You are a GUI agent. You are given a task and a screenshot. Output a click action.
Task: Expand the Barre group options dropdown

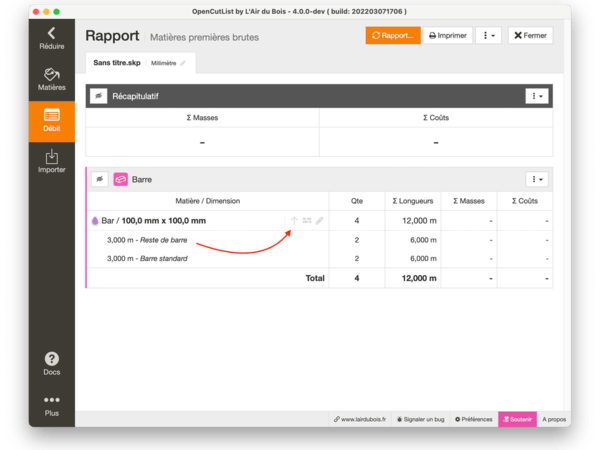click(537, 180)
